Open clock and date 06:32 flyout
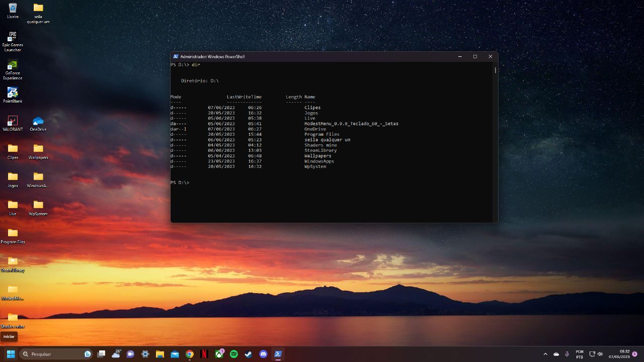This screenshot has height=362, width=644. point(619,354)
